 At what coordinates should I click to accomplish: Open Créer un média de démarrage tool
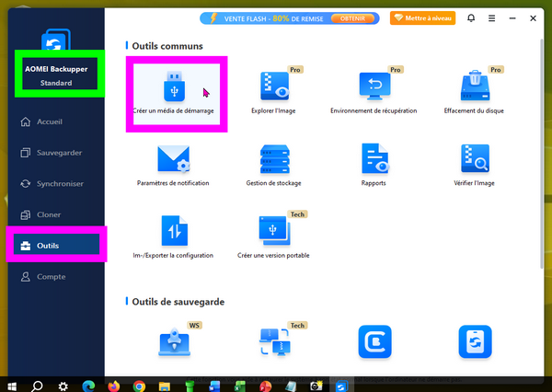[175, 90]
